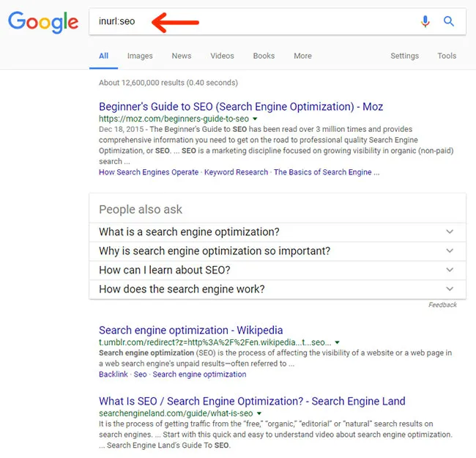Open the Moz result URL dropdown arrow
Viewport: 476px width, 458px height.
[x=255, y=119]
